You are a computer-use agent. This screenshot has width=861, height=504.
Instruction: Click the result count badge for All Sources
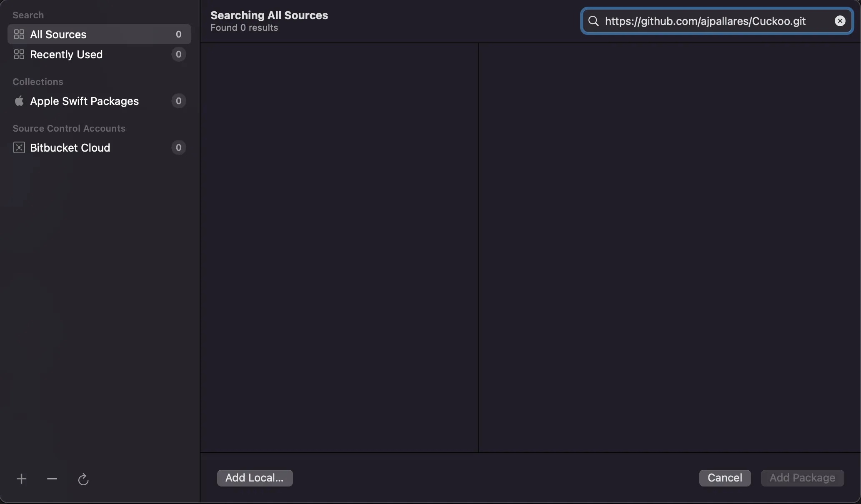178,35
